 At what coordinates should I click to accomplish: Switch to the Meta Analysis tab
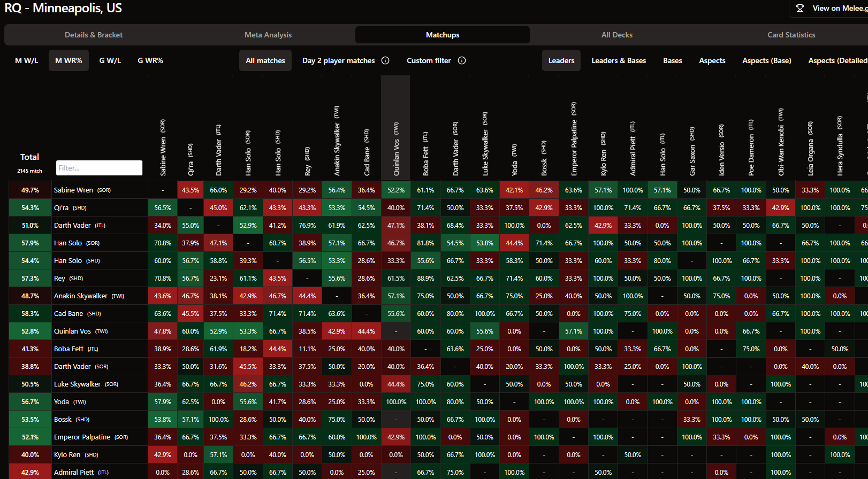[268, 35]
